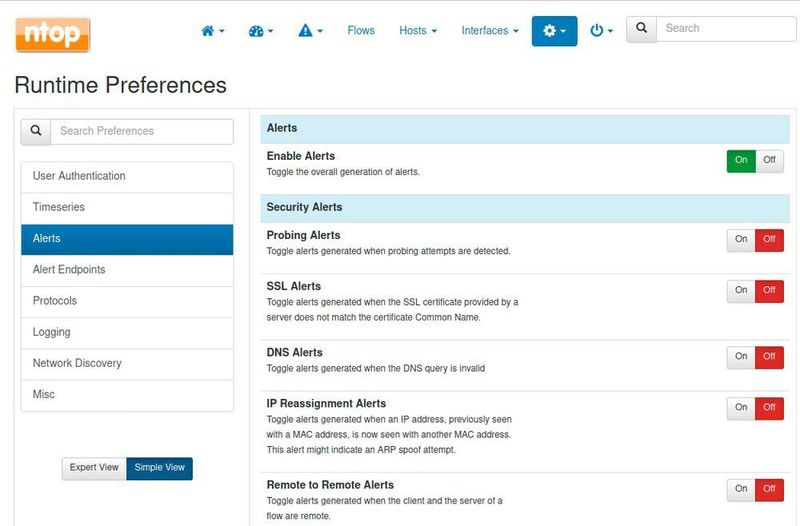The height and width of the screenshot is (526, 800).
Task: Focus the Search Preferences field
Action: click(142, 131)
